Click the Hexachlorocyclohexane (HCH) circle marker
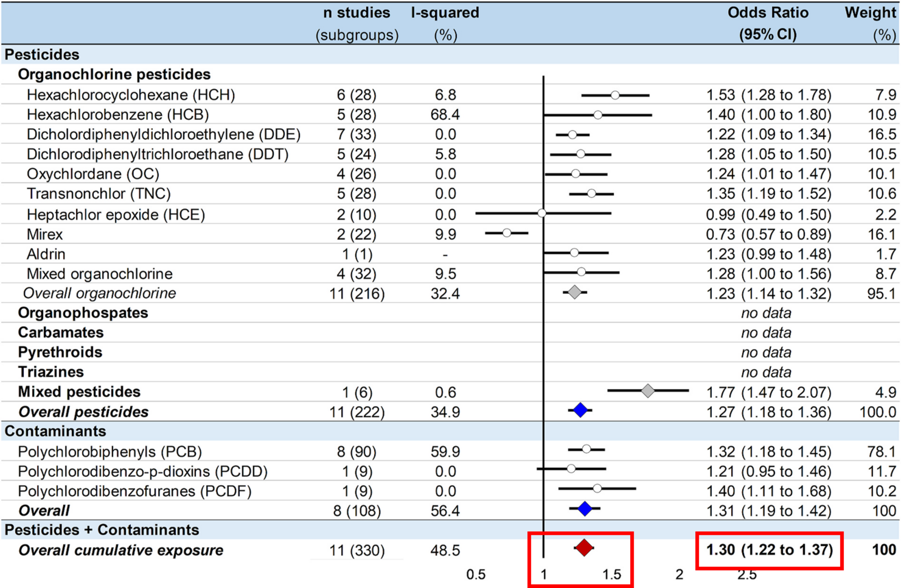 tap(615, 95)
